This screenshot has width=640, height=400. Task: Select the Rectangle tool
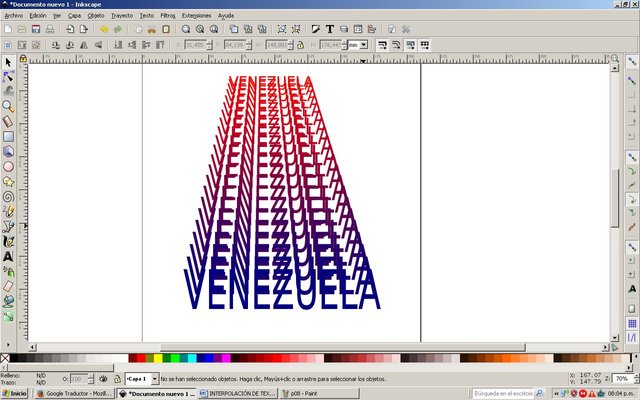[x=8, y=136]
